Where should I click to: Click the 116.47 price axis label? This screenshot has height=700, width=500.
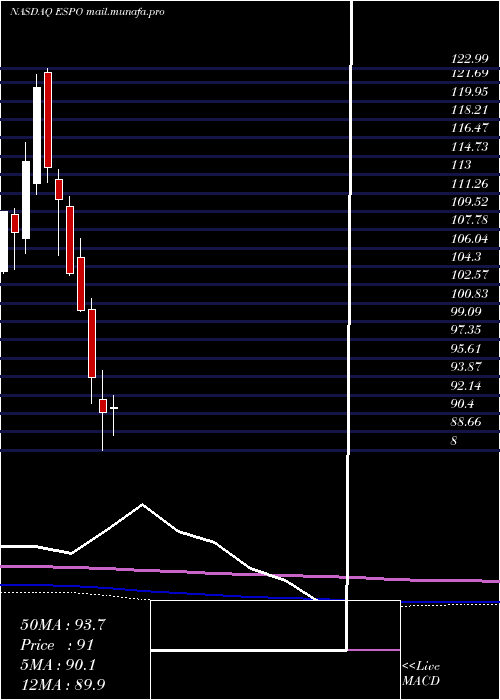tap(469, 128)
